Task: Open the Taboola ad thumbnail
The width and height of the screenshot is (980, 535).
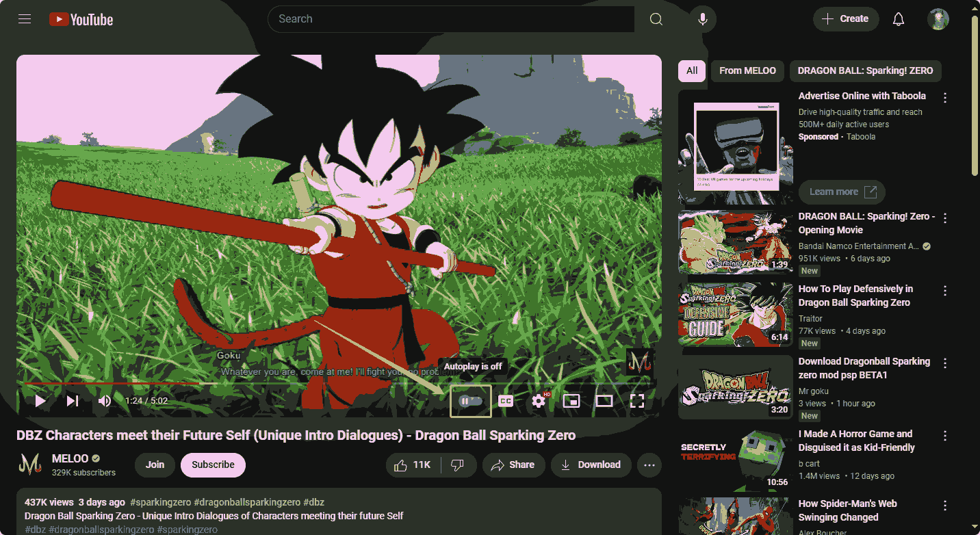Action: click(736, 146)
